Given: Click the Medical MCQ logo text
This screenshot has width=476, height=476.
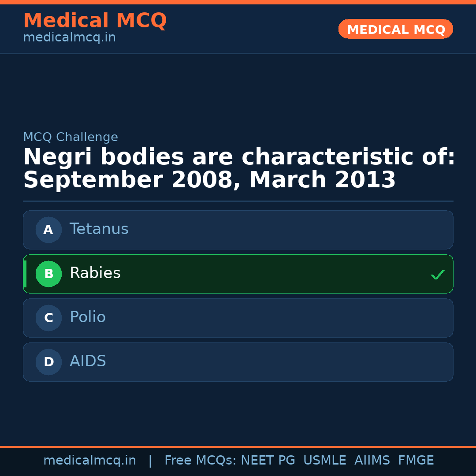Looking at the screenshot, I should click(x=95, y=20).
